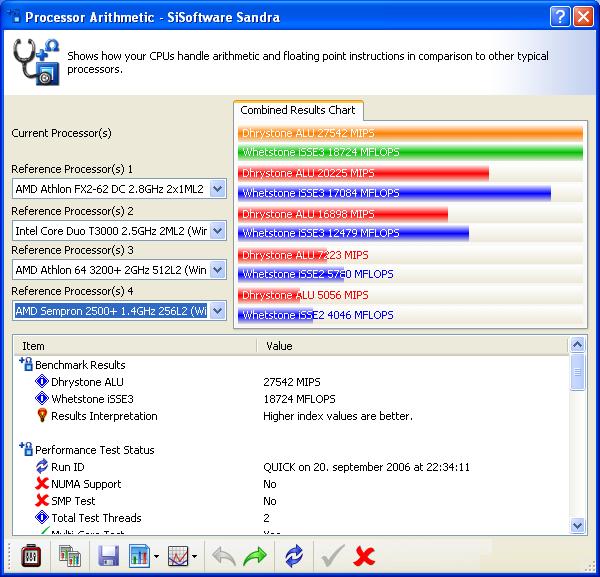Click the options mixer icon in bottom toolbar
The width and height of the screenshot is (600, 577).
pyautogui.click(x=31, y=556)
